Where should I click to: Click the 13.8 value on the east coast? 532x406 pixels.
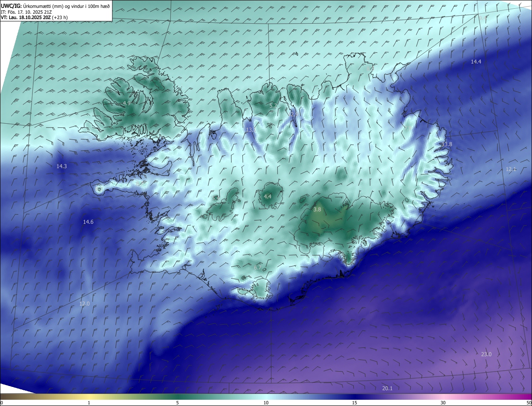pos(447,144)
